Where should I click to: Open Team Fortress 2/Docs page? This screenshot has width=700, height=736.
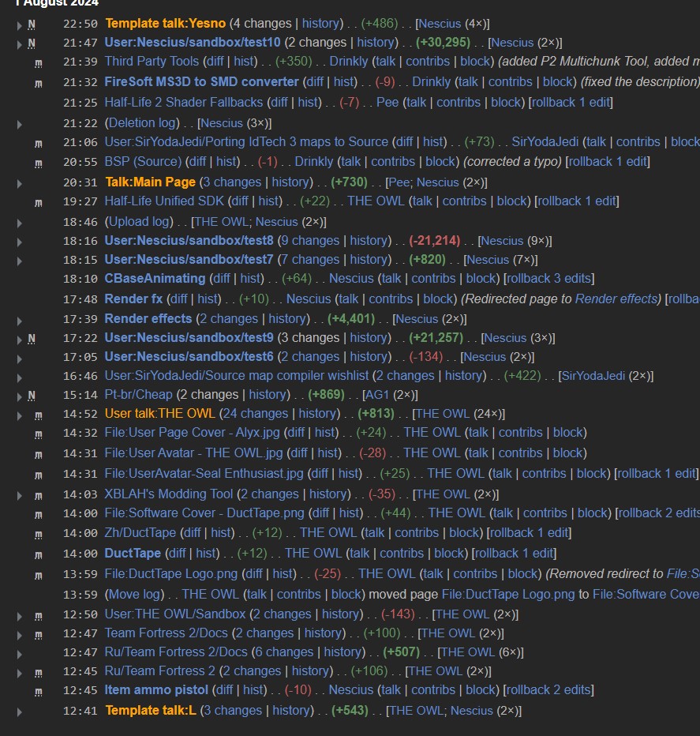point(166,633)
